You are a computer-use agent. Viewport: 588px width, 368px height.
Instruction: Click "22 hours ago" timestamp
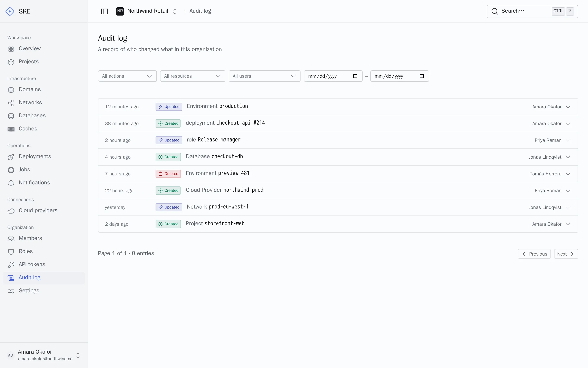(119, 191)
